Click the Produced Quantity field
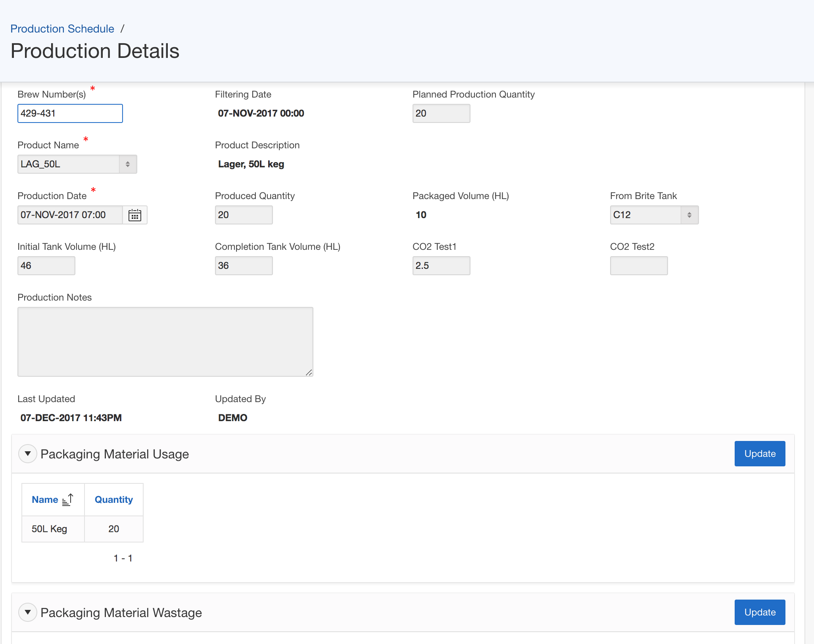This screenshot has width=814, height=644. tap(244, 215)
